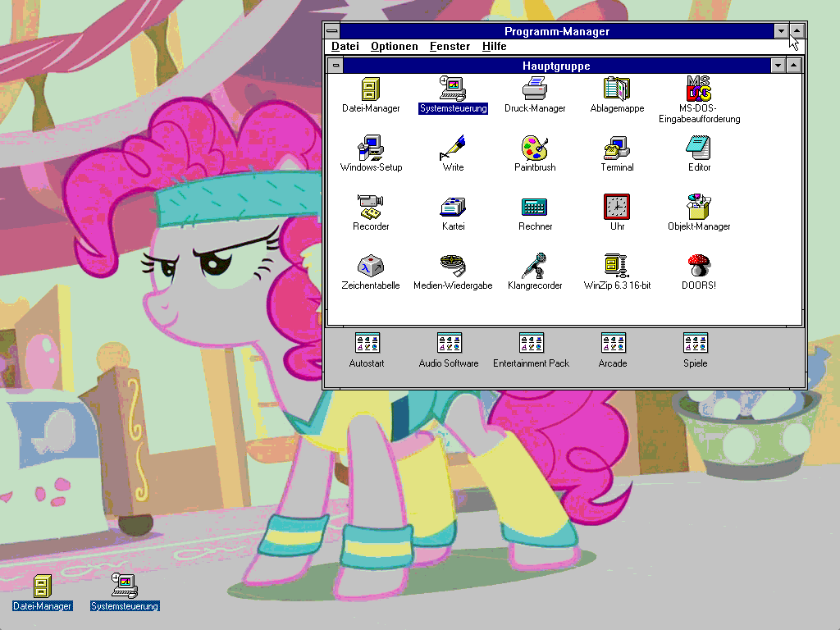Launch the Terminal icon
840x630 pixels.
coord(617,148)
